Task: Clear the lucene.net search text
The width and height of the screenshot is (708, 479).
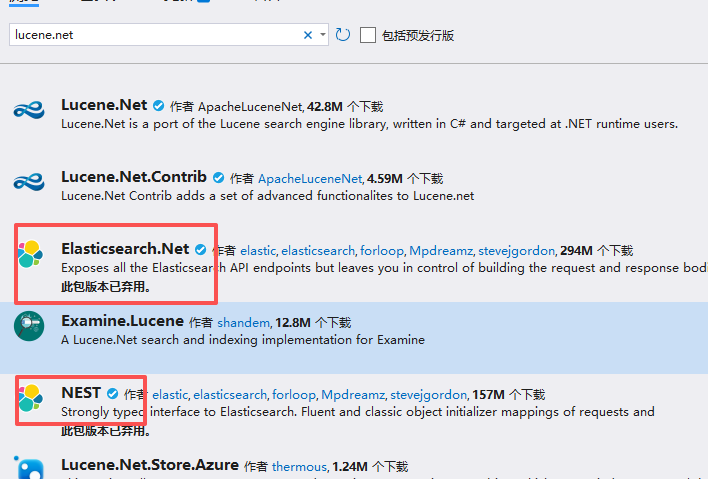Action: 308,35
